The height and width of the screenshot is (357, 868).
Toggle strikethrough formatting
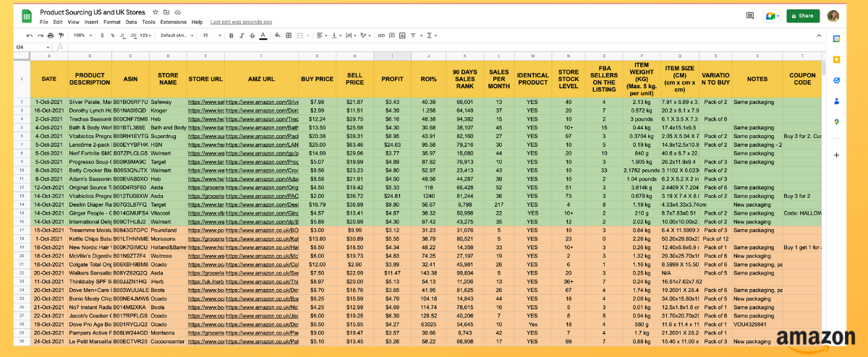tap(252, 35)
